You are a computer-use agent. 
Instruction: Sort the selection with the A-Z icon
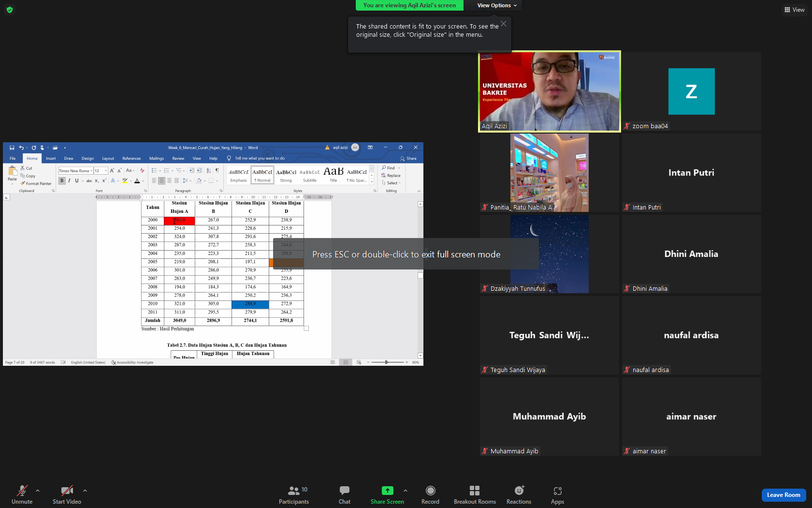(209, 170)
